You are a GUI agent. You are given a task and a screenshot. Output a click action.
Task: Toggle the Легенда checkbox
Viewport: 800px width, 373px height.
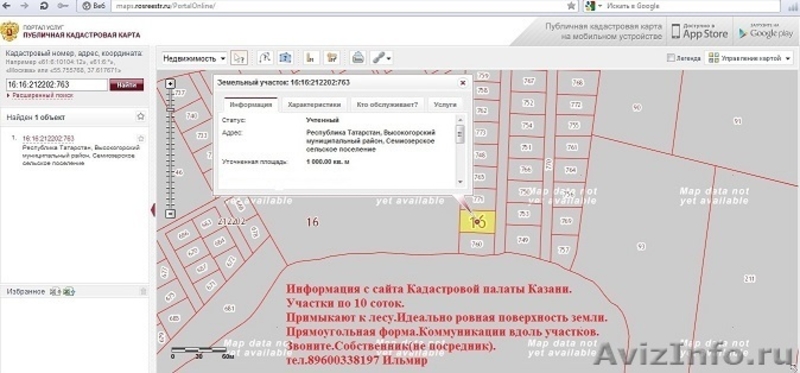670,58
